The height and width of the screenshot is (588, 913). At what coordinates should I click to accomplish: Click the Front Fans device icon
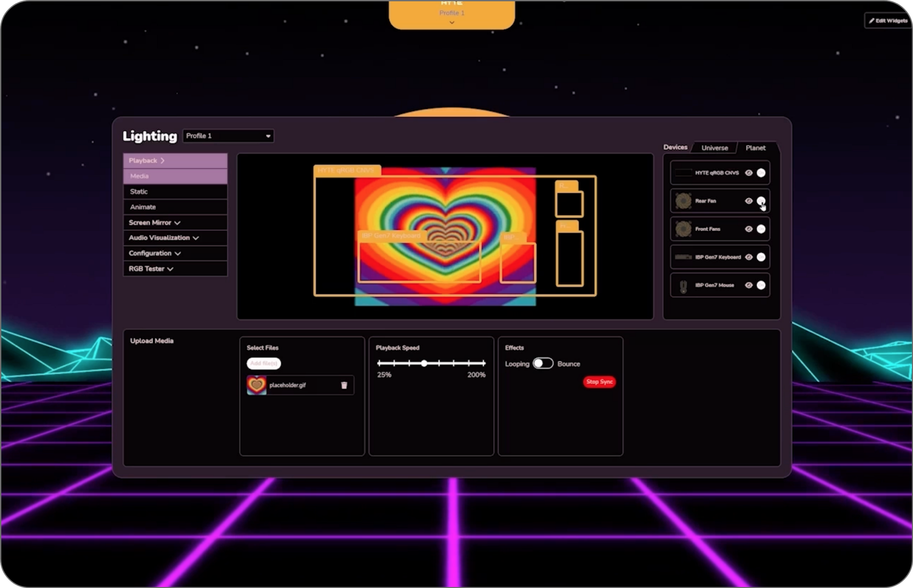click(683, 229)
